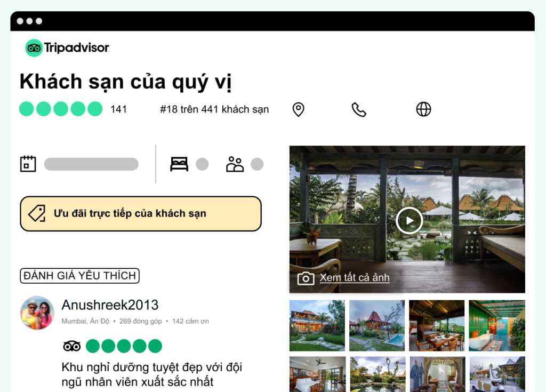
Task: Open thumbnail of bedroom with ceiling fan
Action: [x=318, y=374]
